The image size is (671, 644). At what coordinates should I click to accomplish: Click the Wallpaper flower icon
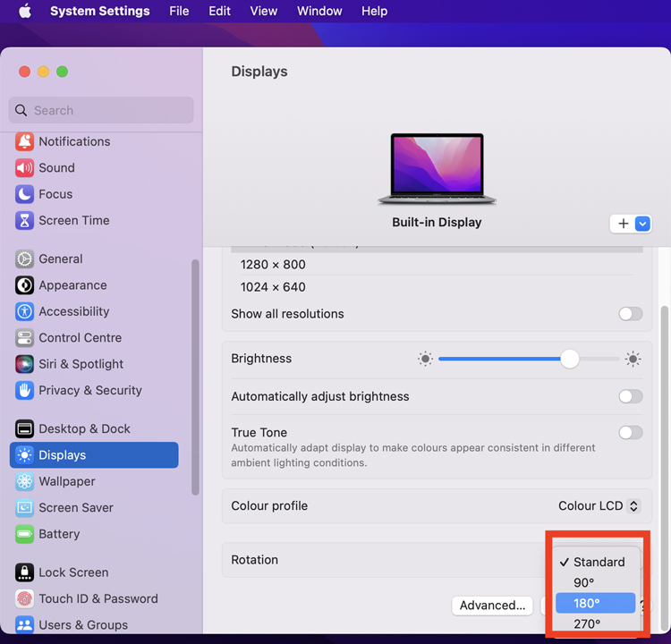24,481
